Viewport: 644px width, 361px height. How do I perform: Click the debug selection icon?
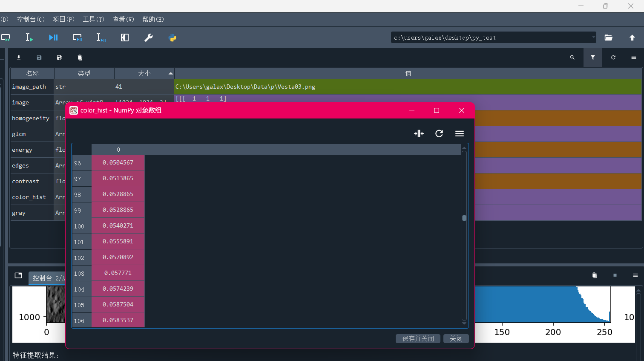pyautogui.click(x=101, y=38)
